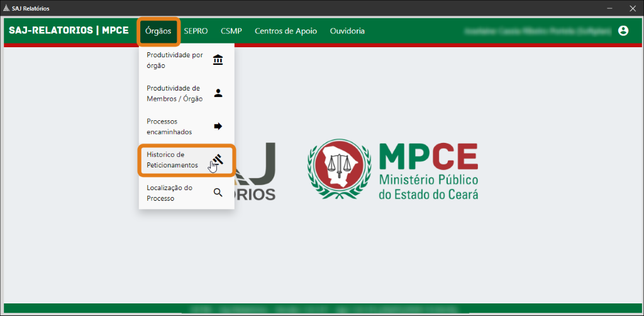
Task: Select Produtividade por órgão menu entry
Action: 186,60
